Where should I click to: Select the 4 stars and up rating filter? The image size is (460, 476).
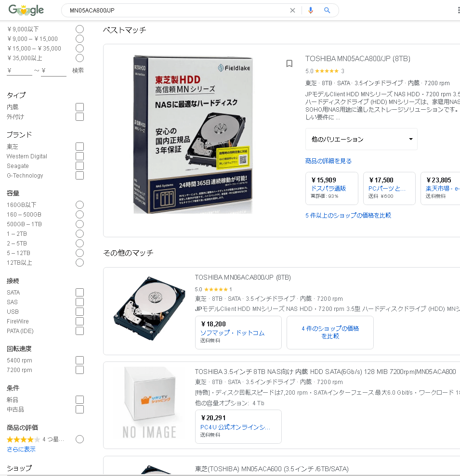point(79,439)
